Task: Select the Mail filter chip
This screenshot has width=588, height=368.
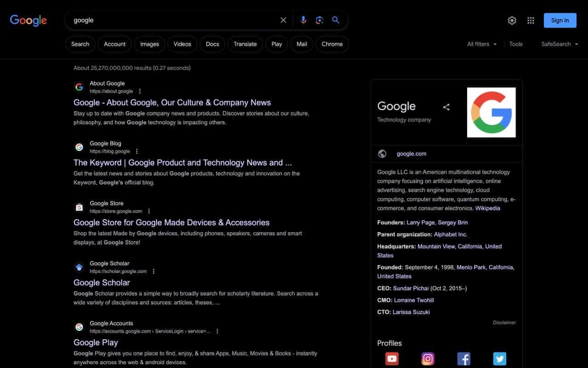Action: (302, 44)
